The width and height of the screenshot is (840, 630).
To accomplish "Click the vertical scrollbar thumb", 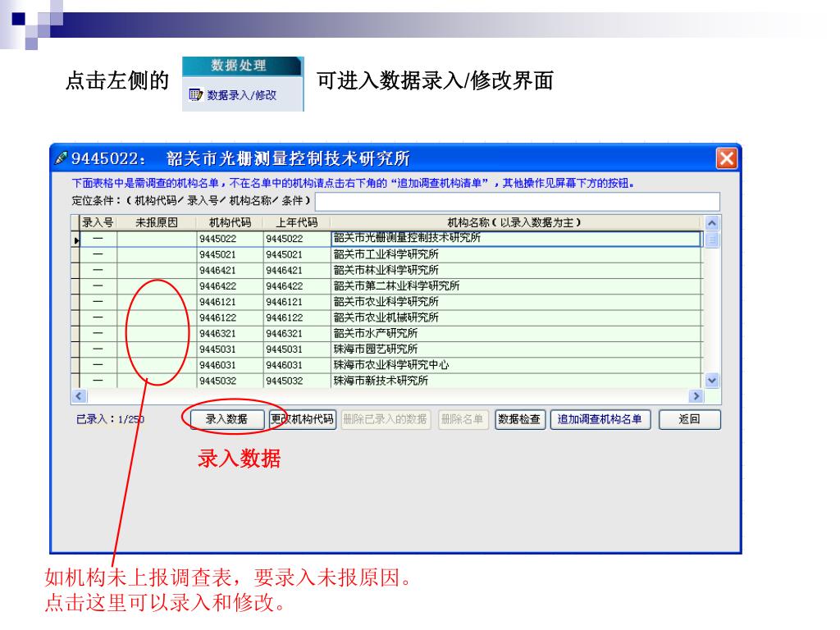I will [x=712, y=240].
